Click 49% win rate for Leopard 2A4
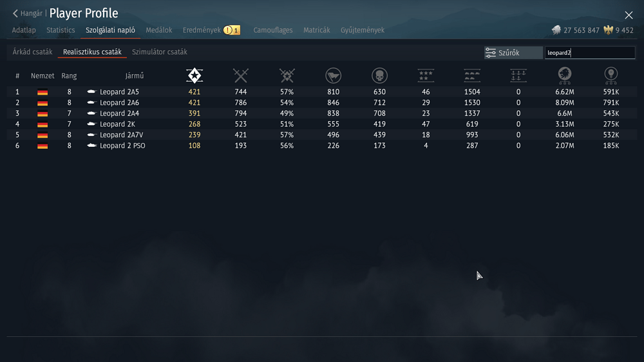This screenshot has width=644, height=362. point(287,113)
